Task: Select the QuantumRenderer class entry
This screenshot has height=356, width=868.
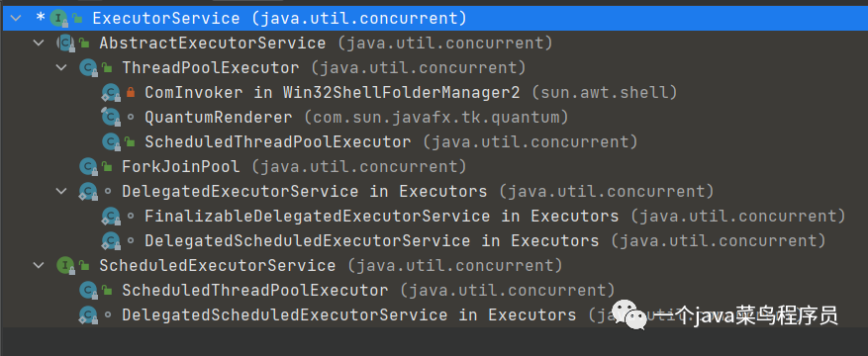Action: 218,118
